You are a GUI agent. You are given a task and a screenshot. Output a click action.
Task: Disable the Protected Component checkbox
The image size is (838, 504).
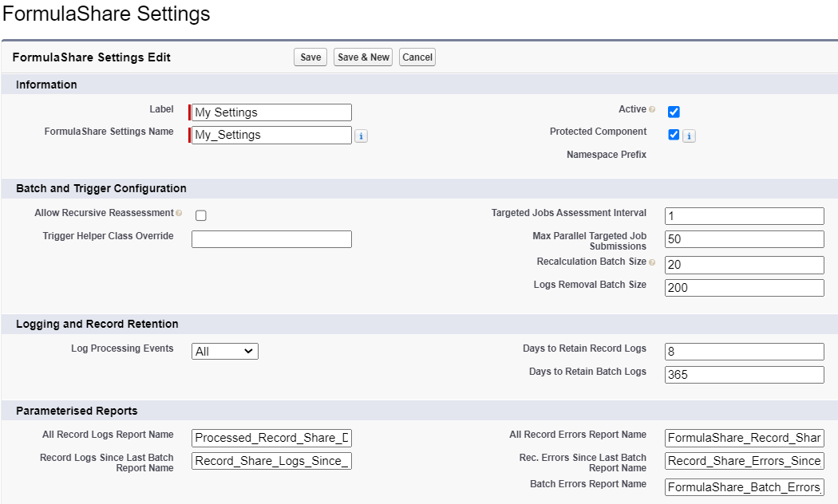click(674, 134)
